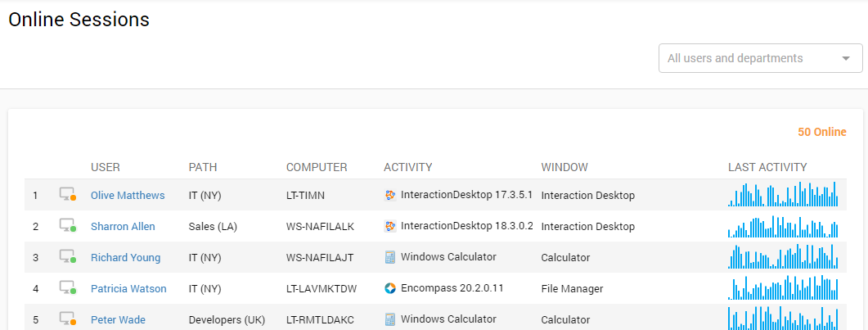Click Patricia Watson's monitor status icon

pyautogui.click(x=67, y=288)
